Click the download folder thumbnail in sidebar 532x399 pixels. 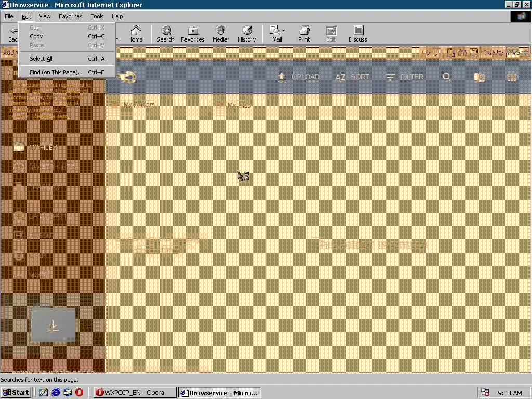coord(53,325)
